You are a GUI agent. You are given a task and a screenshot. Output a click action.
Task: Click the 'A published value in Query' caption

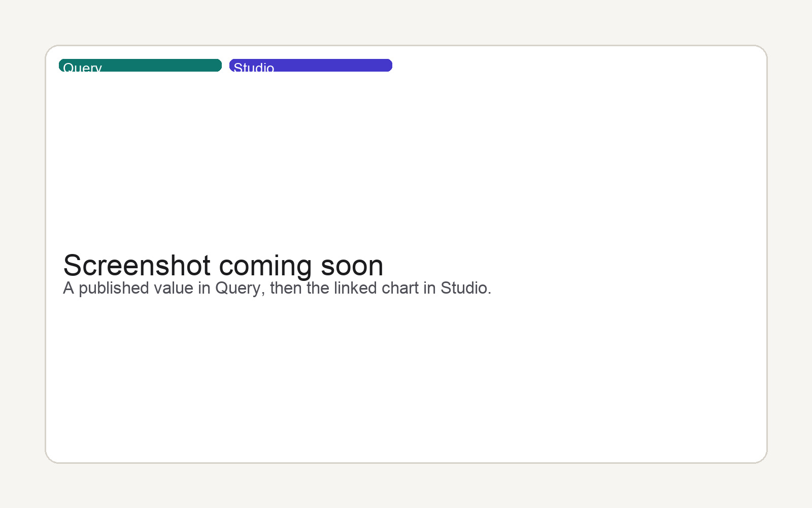[277, 288]
